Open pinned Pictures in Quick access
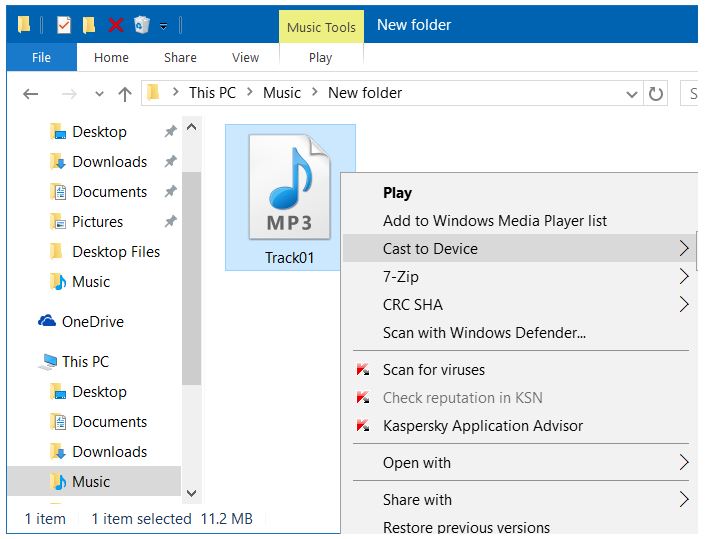The width and height of the screenshot is (709, 539). click(x=97, y=222)
